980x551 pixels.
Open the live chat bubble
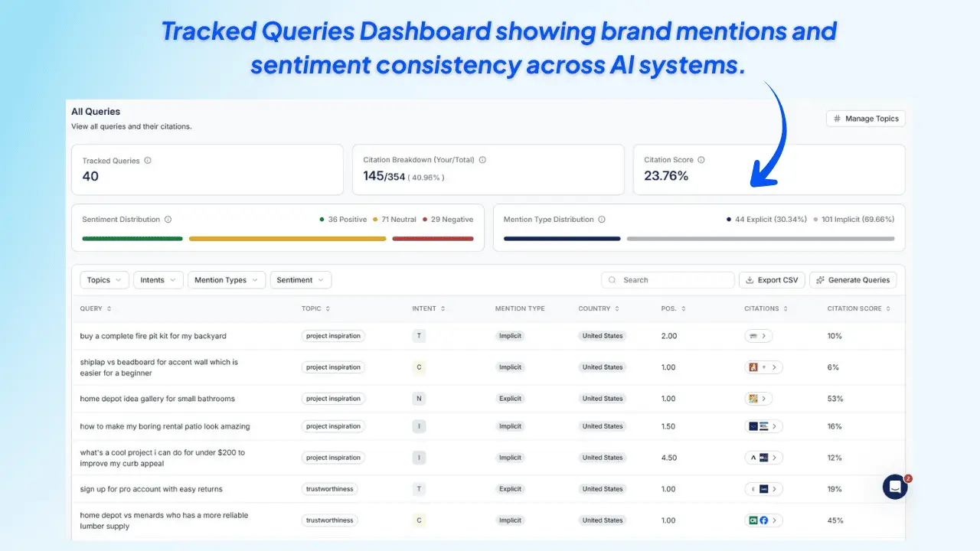click(895, 487)
